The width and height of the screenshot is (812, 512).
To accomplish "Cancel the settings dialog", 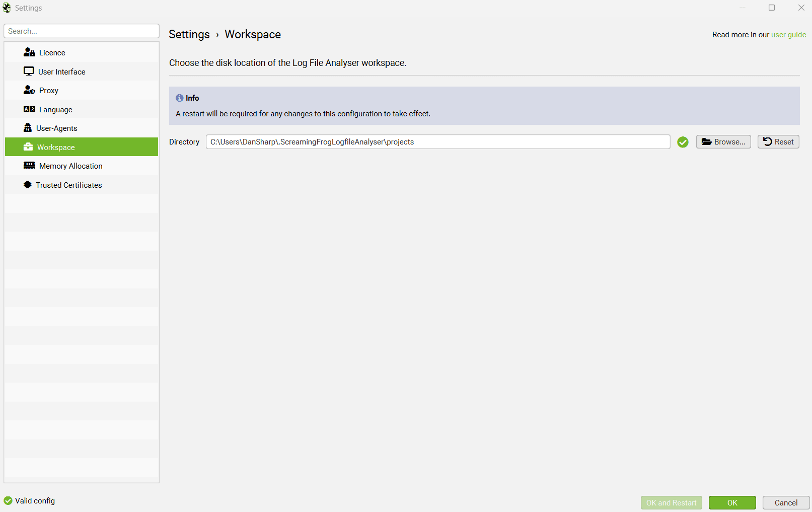I will point(786,503).
